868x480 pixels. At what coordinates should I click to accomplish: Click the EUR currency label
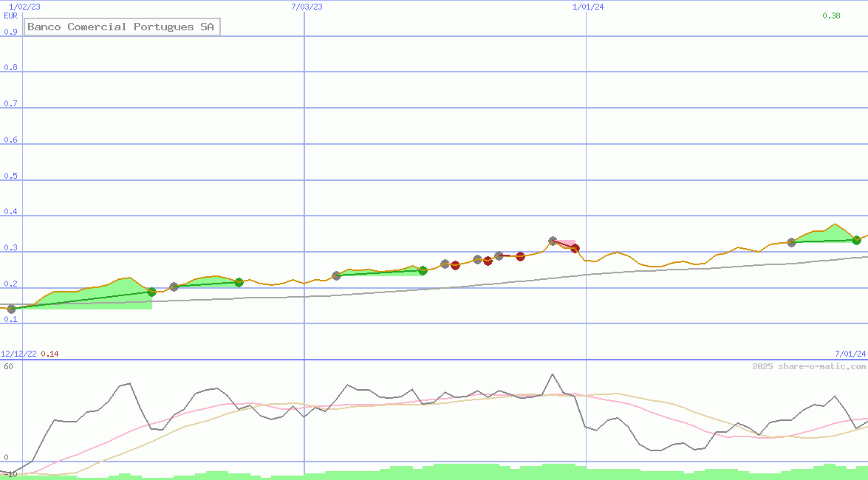click(10, 16)
